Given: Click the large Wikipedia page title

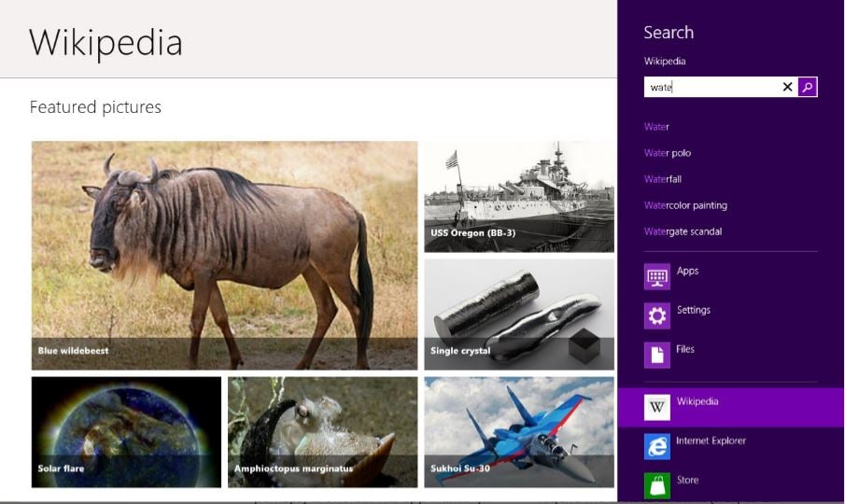Looking at the screenshot, I should 106,43.
